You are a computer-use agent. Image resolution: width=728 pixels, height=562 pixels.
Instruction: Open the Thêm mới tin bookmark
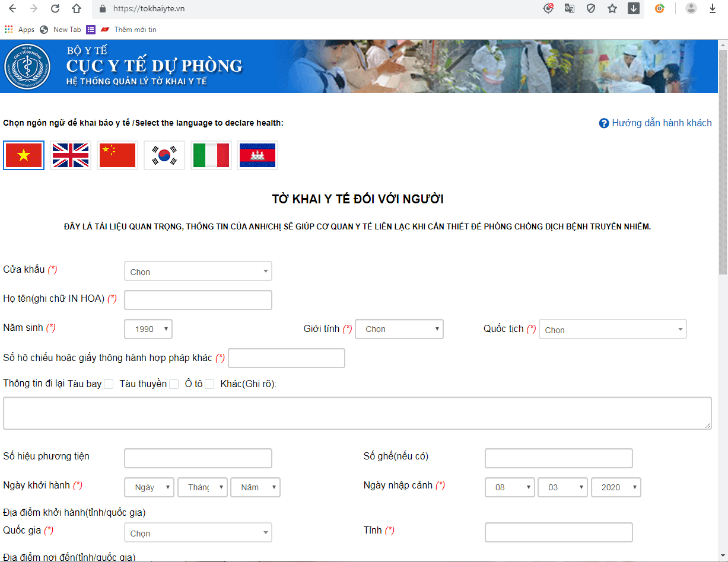click(x=129, y=30)
